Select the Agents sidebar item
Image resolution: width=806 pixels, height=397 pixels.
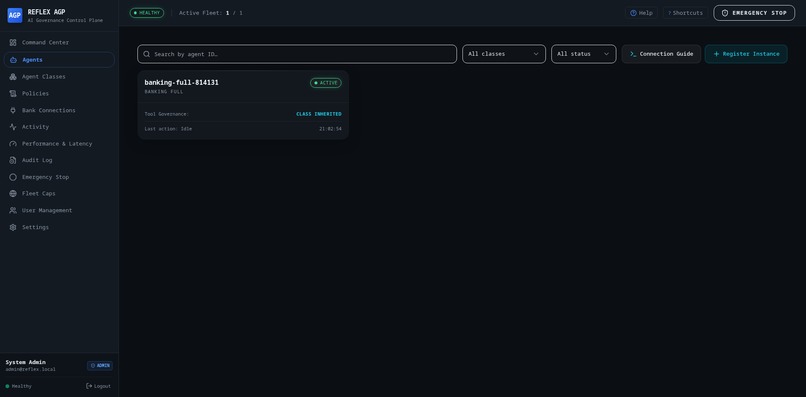59,60
